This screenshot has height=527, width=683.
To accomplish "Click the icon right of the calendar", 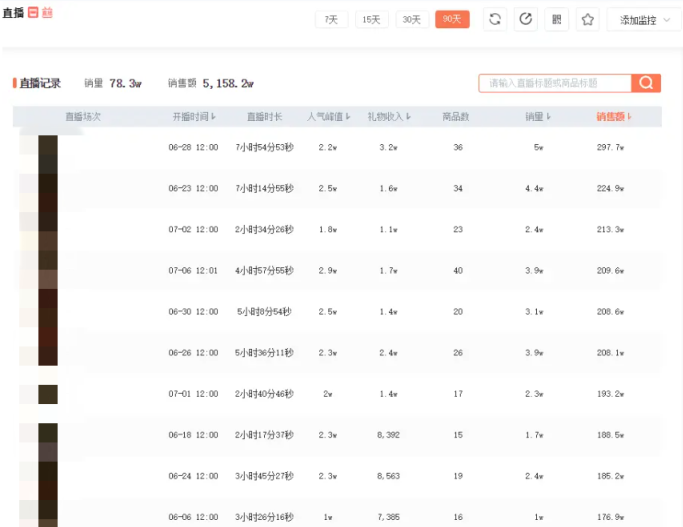I will pos(47,13).
